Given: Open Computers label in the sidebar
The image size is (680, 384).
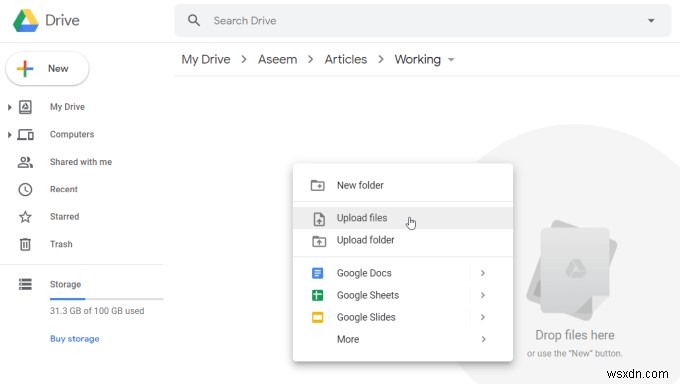Looking at the screenshot, I should tap(72, 135).
